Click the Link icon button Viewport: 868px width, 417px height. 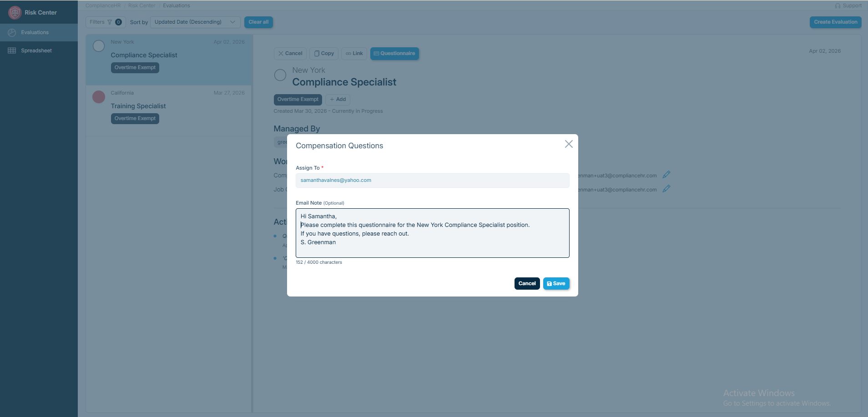[x=354, y=54]
